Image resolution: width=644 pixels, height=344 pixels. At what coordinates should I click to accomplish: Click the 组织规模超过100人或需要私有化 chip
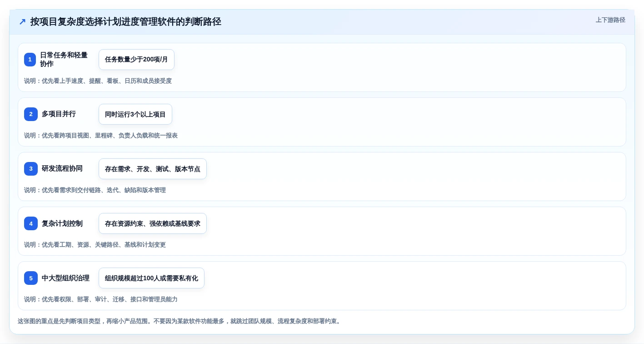151,278
